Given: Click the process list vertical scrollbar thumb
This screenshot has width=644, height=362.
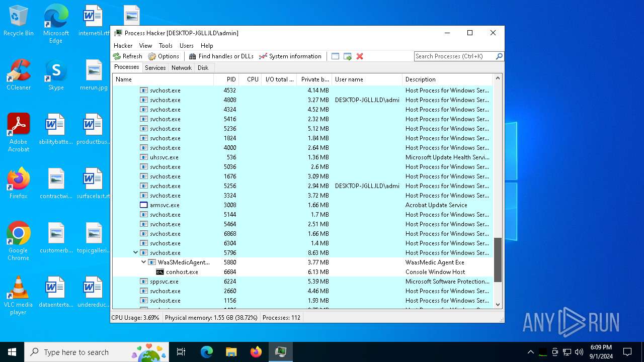Looking at the screenshot, I should pyautogui.click(x=498, y=259).
